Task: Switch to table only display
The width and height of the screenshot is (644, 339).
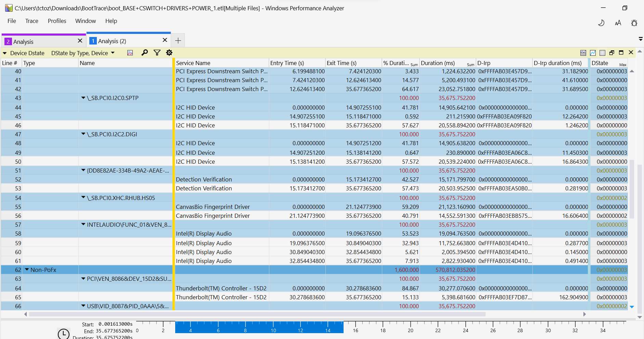Action: pyautogui.click(x=603, y=53)
